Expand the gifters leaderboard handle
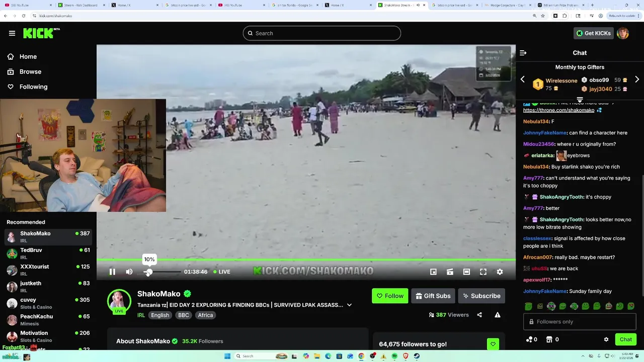The image size is (644, 362). click(x=580, y=100)
